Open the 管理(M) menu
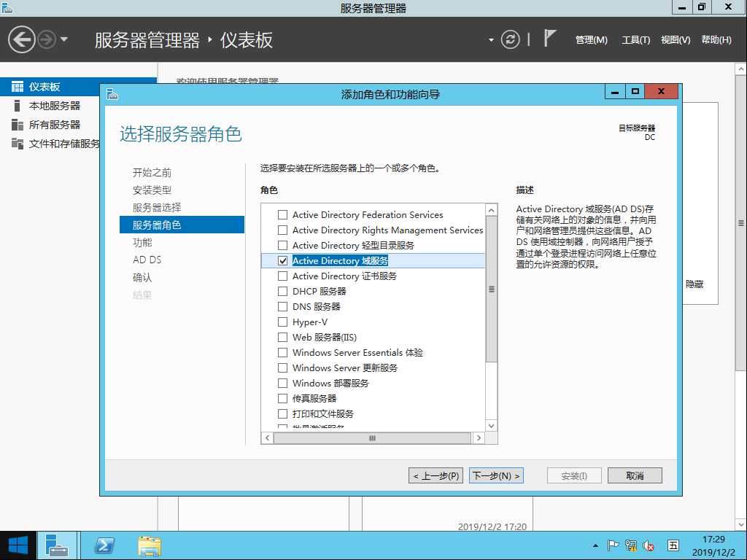Screen dimensions: 747x560 coord(591,40)
